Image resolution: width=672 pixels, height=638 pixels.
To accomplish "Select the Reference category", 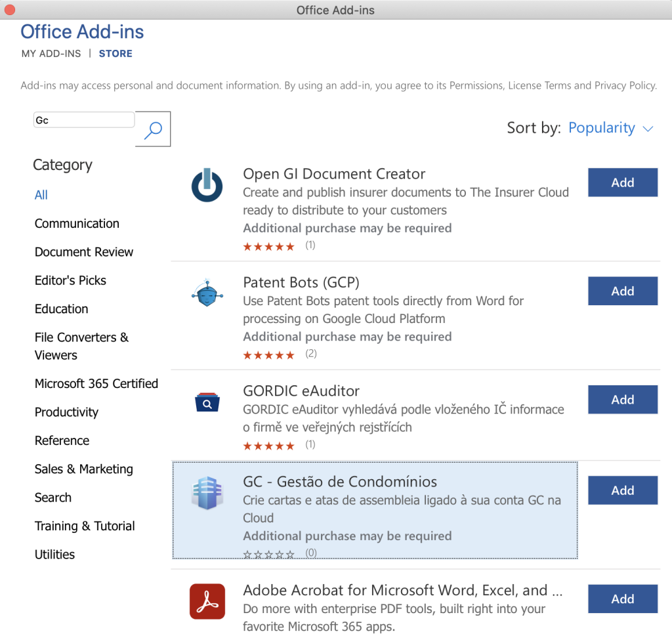I will coord(62,440).
